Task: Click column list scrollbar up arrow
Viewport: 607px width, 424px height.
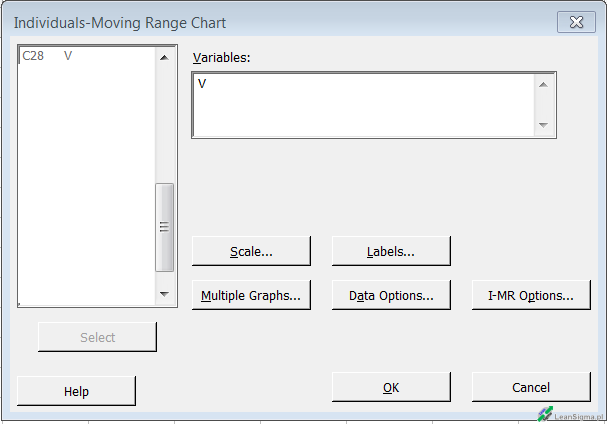Action: pyautogui.click(x=164, y=58)
